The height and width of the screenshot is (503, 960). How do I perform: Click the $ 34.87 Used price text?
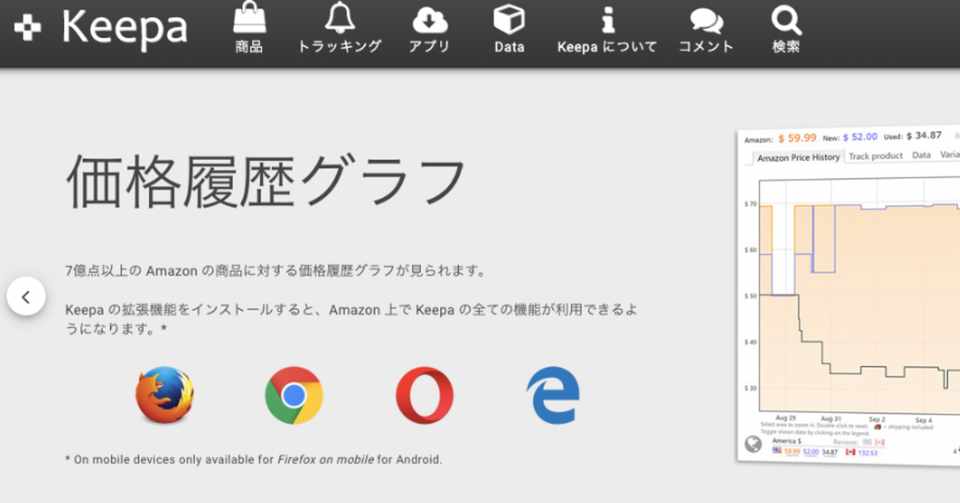point(924,135)
